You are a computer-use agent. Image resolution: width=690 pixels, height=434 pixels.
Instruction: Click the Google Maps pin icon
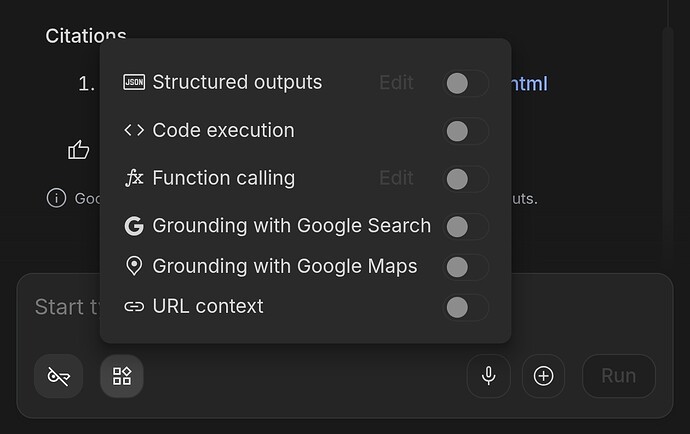pos(134,266)
